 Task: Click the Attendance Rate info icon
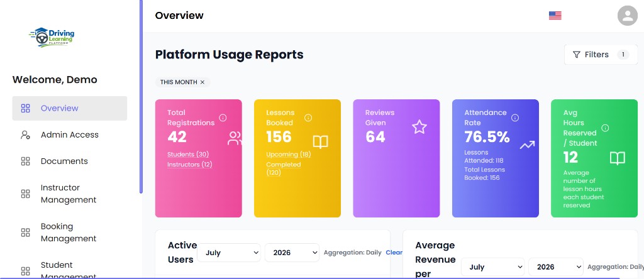(515, 118)
